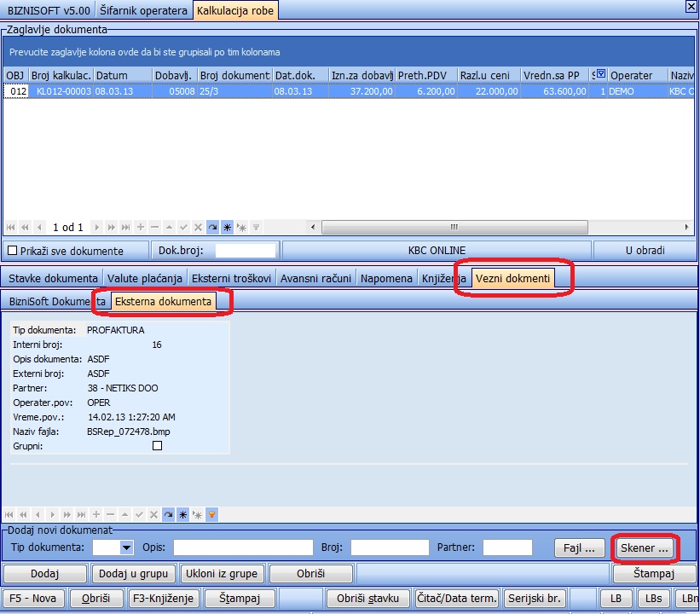Switch to the 'Stavke dokumenta' tab
700x614 pixels.
[x=53, y=279]
